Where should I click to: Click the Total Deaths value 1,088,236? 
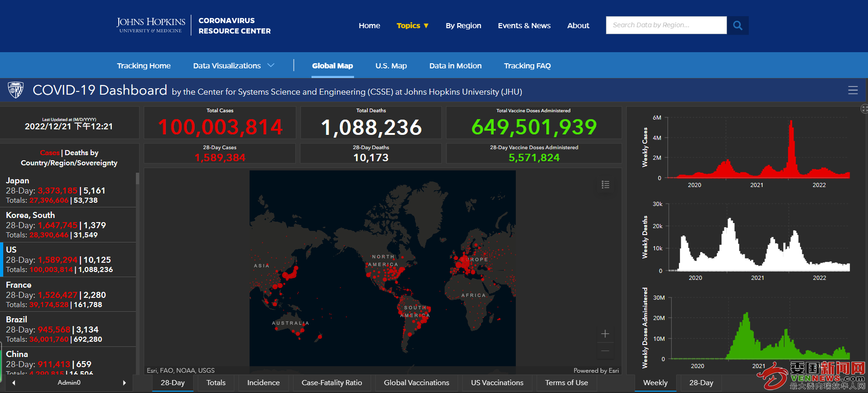tap(371, 127)
